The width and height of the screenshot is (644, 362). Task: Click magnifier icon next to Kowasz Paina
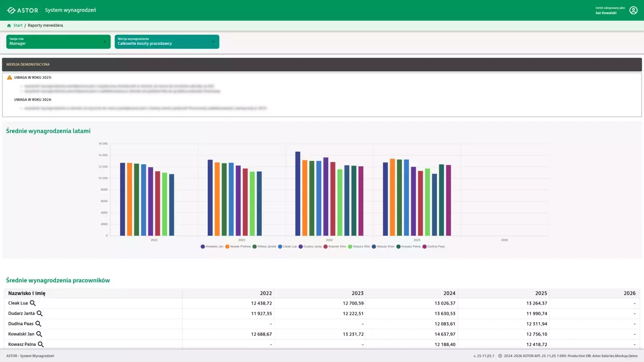click(x=41, y=344)
